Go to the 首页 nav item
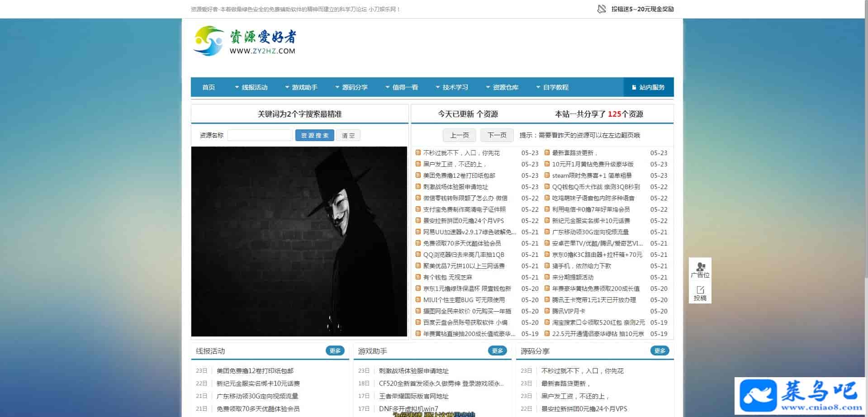The image size is (868, 417). (209, 87)
